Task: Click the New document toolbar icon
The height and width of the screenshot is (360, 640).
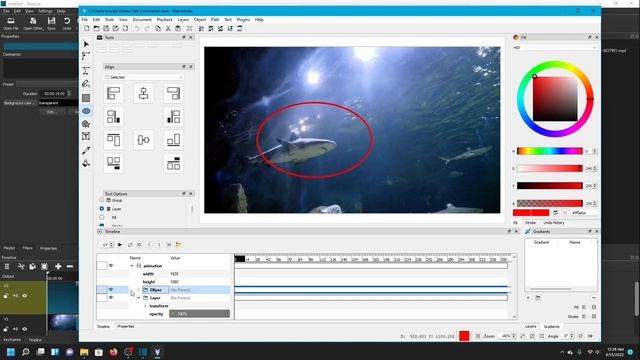Action: tap(87, 29)
